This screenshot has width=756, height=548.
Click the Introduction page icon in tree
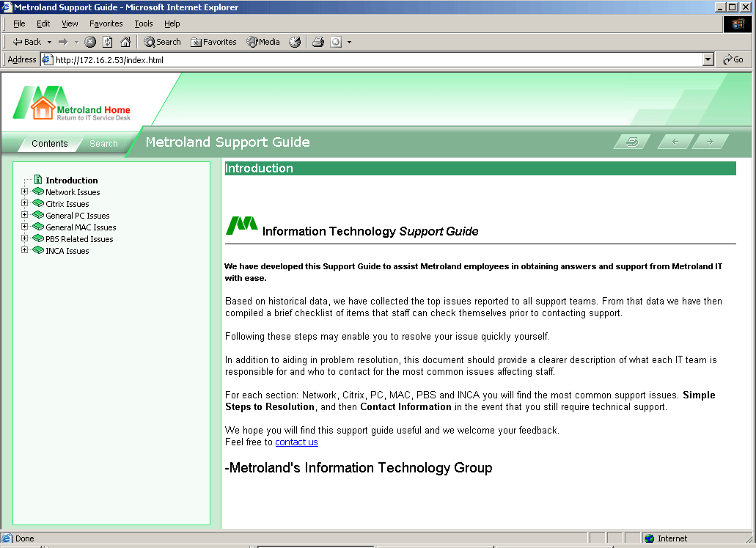(x=38, y=180)
